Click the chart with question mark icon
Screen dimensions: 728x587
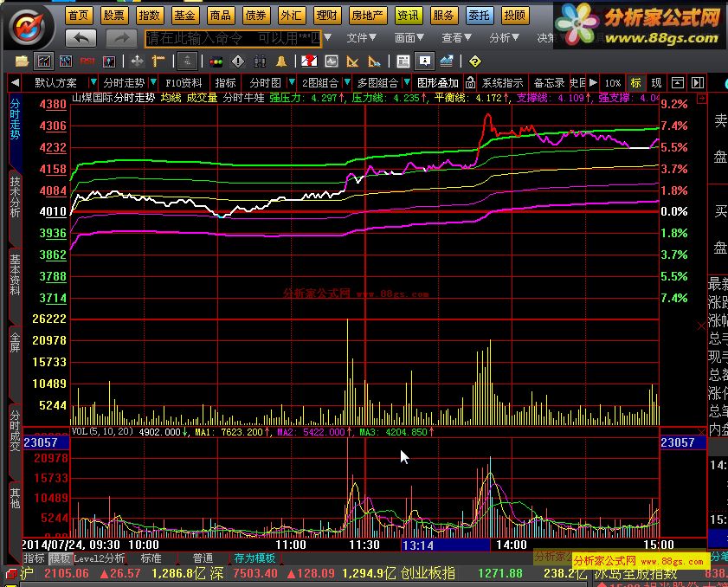pyautogui.click(x=309, y=61)
